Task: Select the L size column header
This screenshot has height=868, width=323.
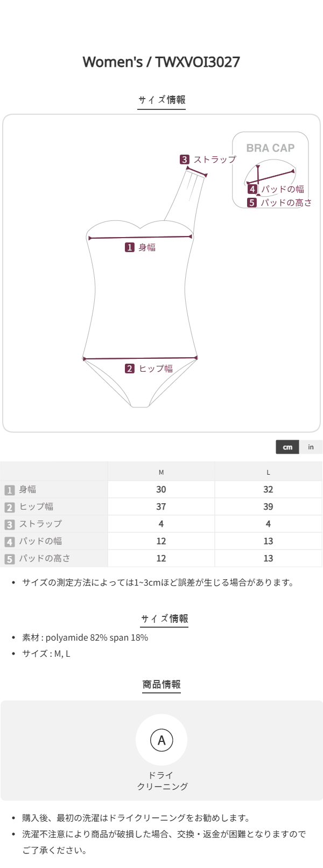Action: pyautogui.click(x=268, y=473)
